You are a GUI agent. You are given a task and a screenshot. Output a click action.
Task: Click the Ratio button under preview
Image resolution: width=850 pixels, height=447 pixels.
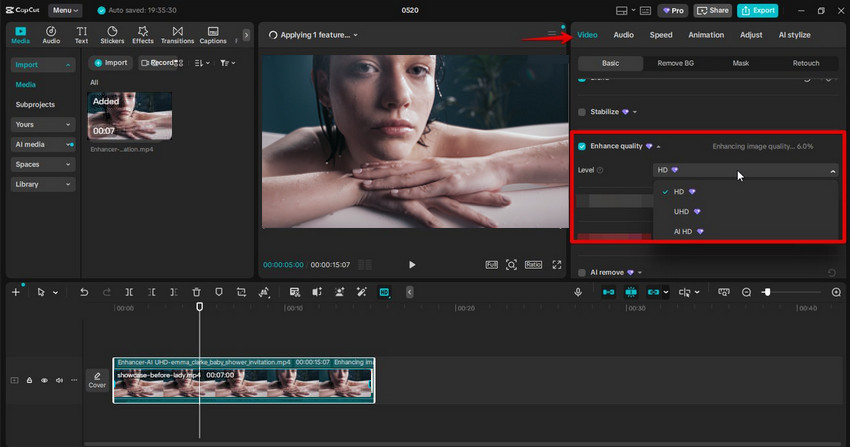(x=533, y=264)
